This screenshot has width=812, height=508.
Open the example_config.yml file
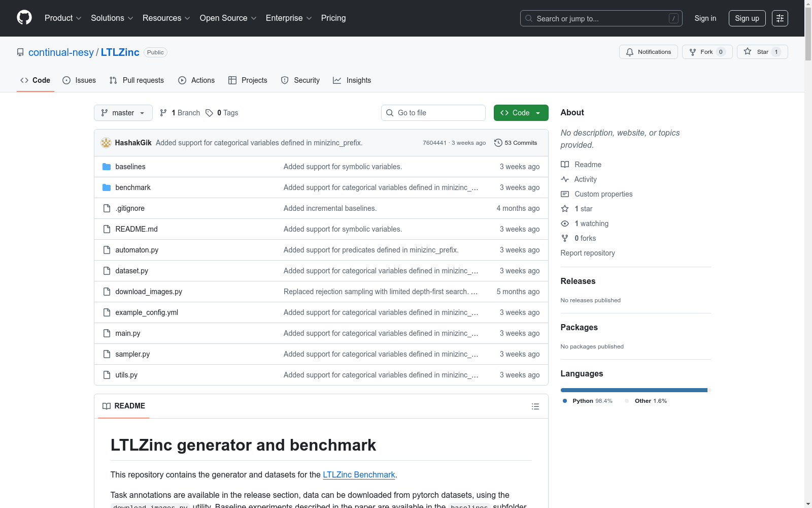tap(147, 312)
